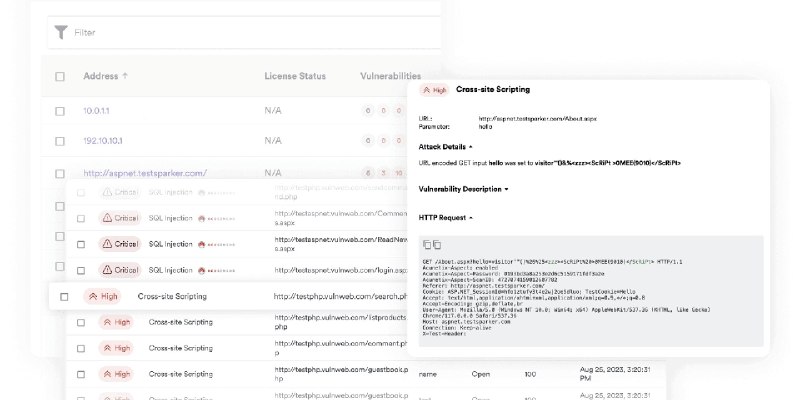Sort by the Address column arrow
This screenshot has width=800, height=400.
point(125,76)
